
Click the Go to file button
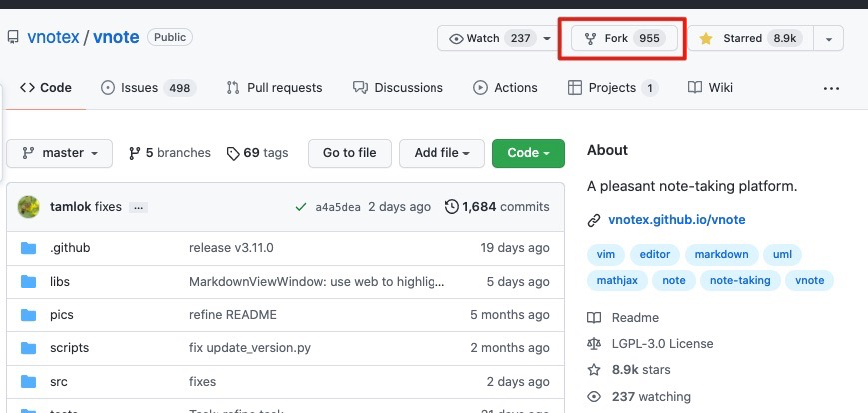[x=350, y=153]
